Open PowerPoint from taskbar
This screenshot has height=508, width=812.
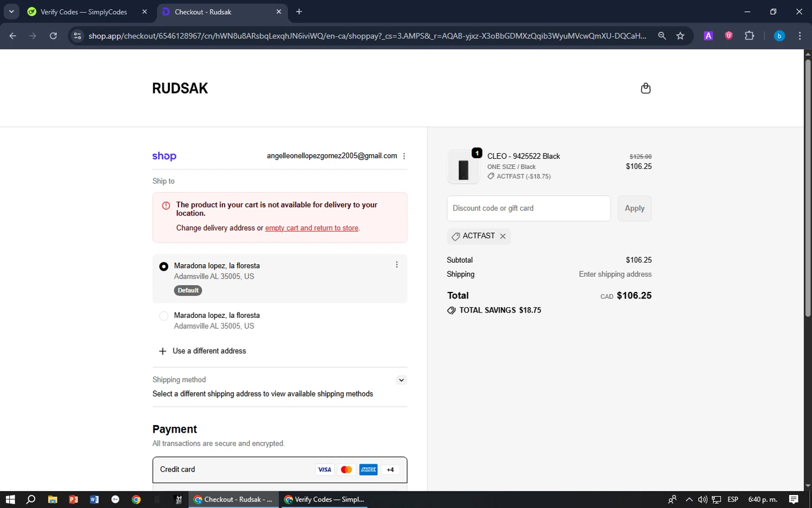(74, 499)
